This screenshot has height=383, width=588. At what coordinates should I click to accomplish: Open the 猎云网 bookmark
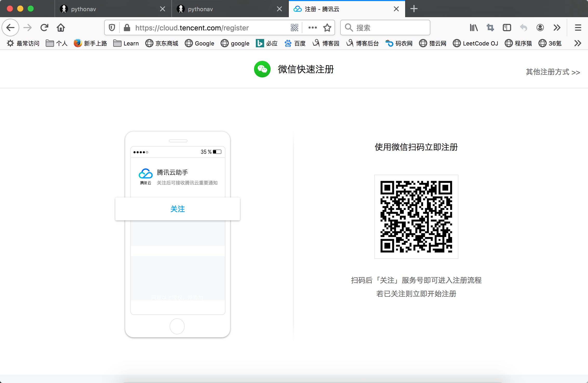[x=433, y=43]
